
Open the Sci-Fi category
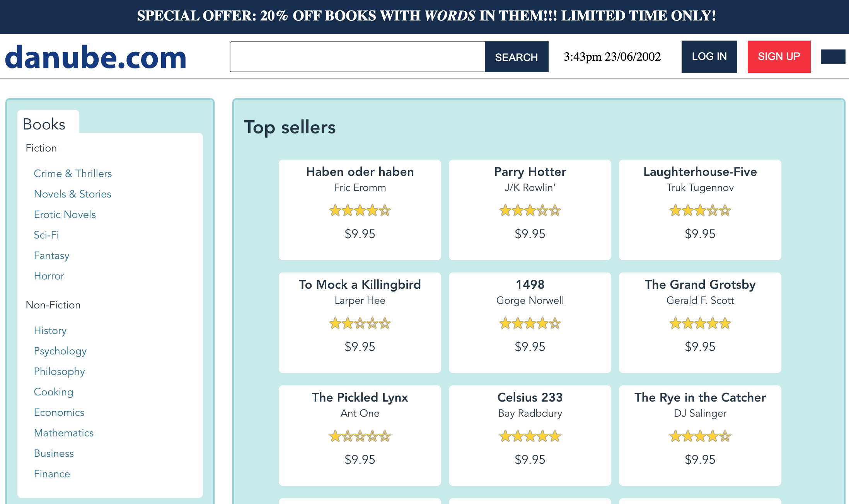click(x=46, y=235)
